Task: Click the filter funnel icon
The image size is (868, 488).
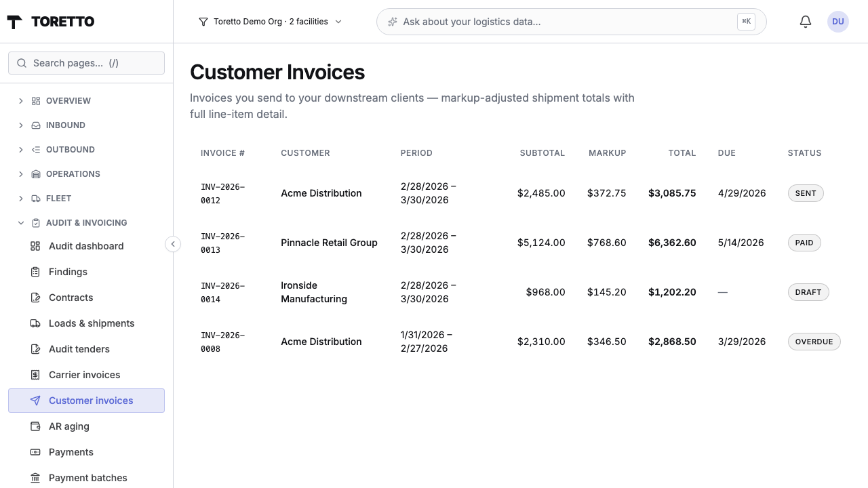Action: tap(203, 22)
